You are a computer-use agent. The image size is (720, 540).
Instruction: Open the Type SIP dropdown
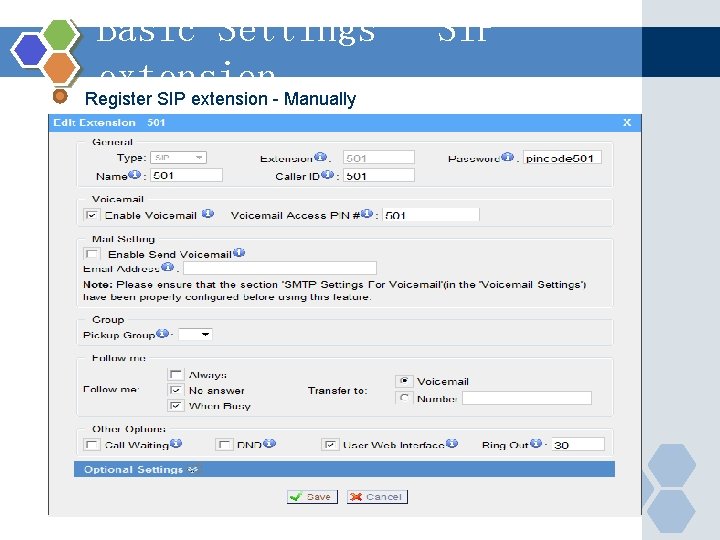(x=179, y=158)
